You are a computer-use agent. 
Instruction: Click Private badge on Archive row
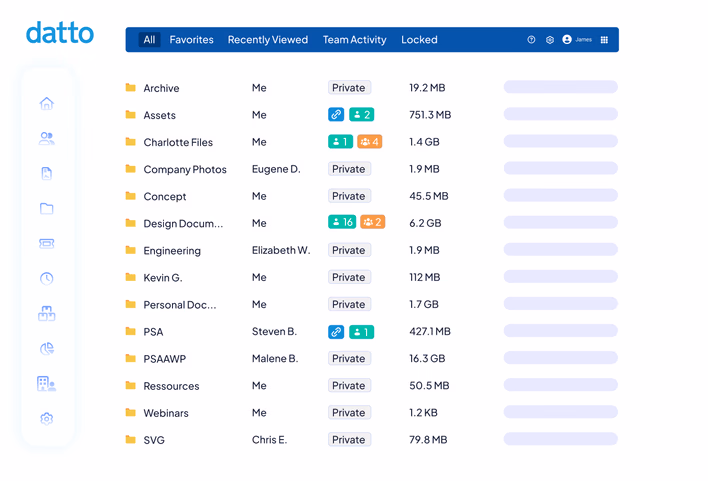[349, 88]
